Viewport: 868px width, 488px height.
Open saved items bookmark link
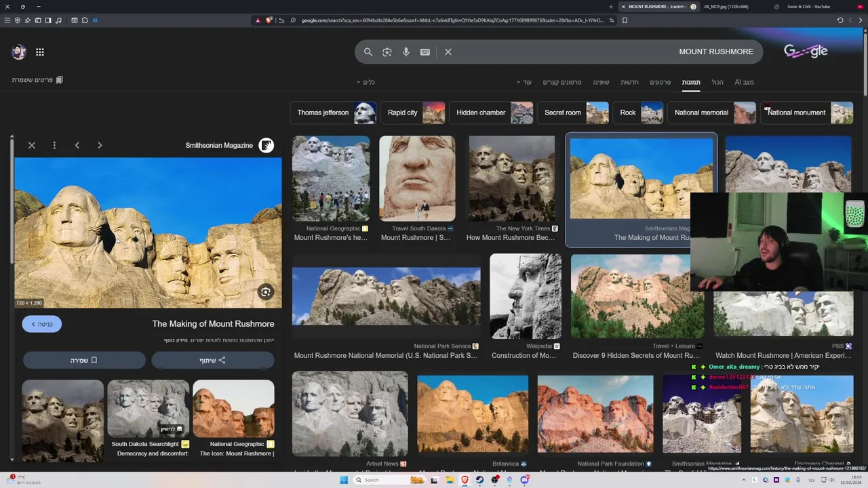click(x=37, y=80)
